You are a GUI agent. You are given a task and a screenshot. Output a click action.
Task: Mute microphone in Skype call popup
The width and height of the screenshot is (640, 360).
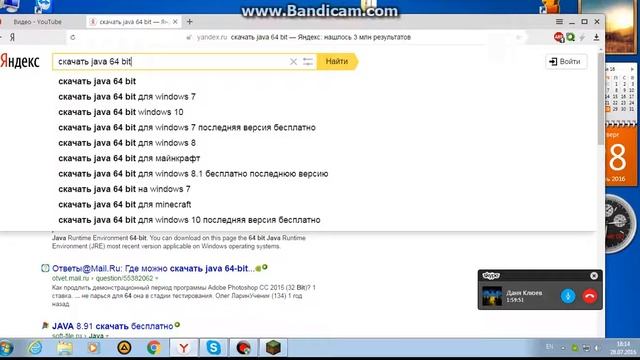click(568, 296)
